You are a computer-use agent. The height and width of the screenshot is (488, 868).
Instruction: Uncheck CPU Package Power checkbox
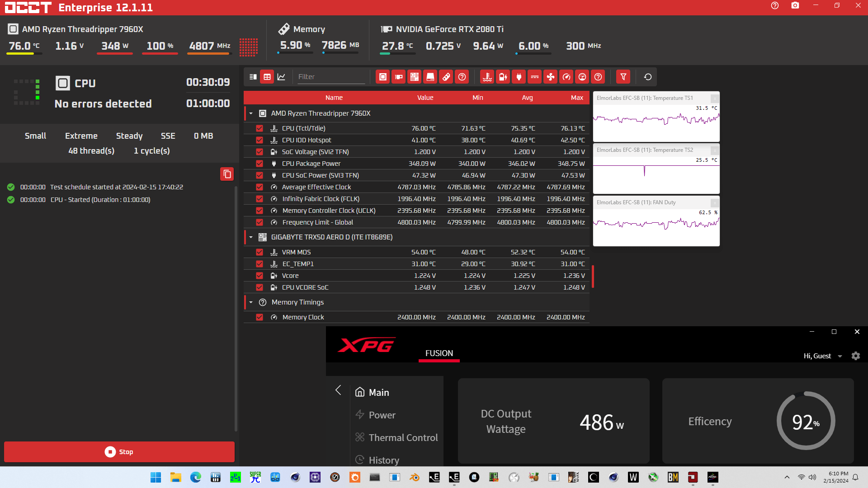pos(259,164)
